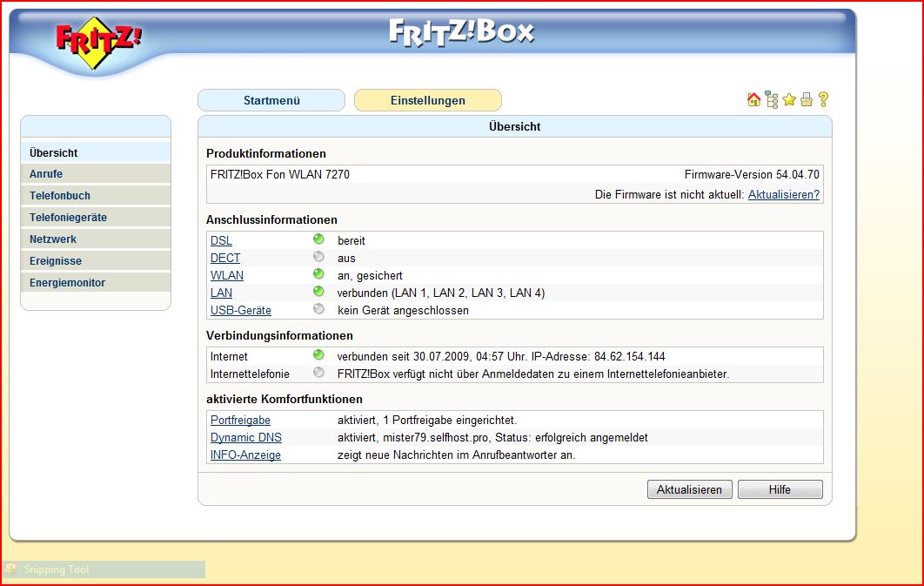Open Telefonbuch in the sidebar
924x586 pixels.
(x=96, y=196)
